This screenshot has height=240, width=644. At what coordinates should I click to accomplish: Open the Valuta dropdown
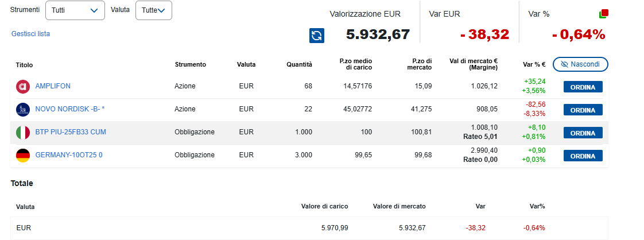click(x=153, y=10)
